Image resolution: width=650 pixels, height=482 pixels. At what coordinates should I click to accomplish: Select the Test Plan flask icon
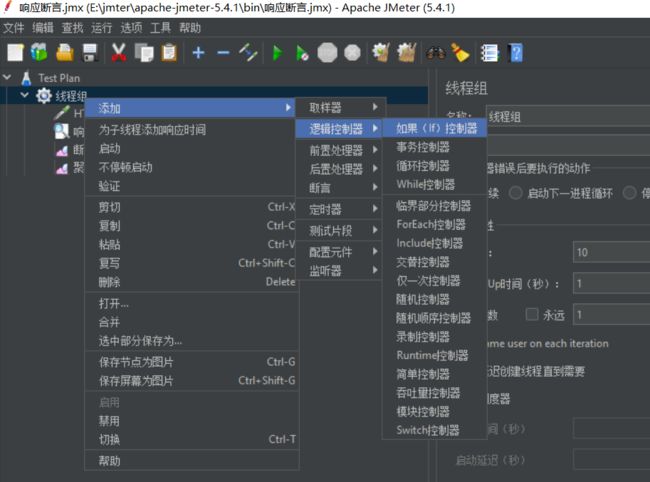pos(27,78)
